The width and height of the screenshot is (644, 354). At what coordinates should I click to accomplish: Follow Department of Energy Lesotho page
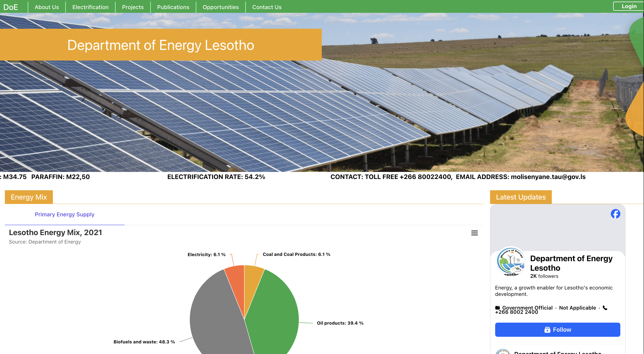558,329
